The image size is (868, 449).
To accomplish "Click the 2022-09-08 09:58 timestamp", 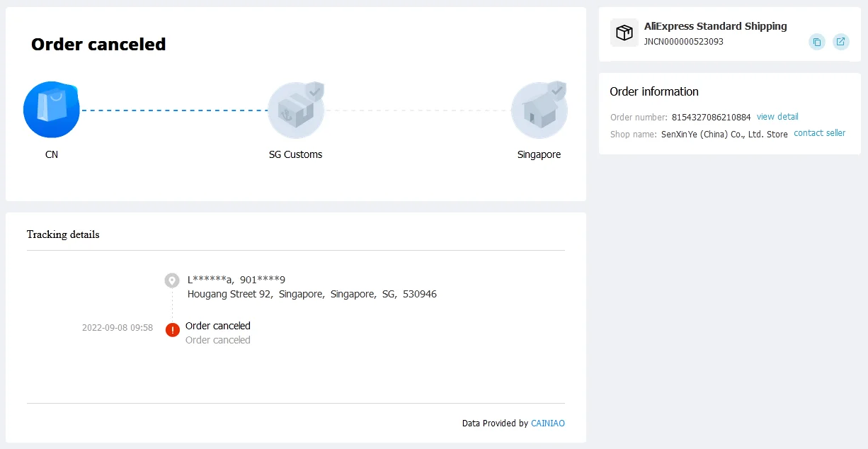I will pyautogui.click(x=118, y=328).
